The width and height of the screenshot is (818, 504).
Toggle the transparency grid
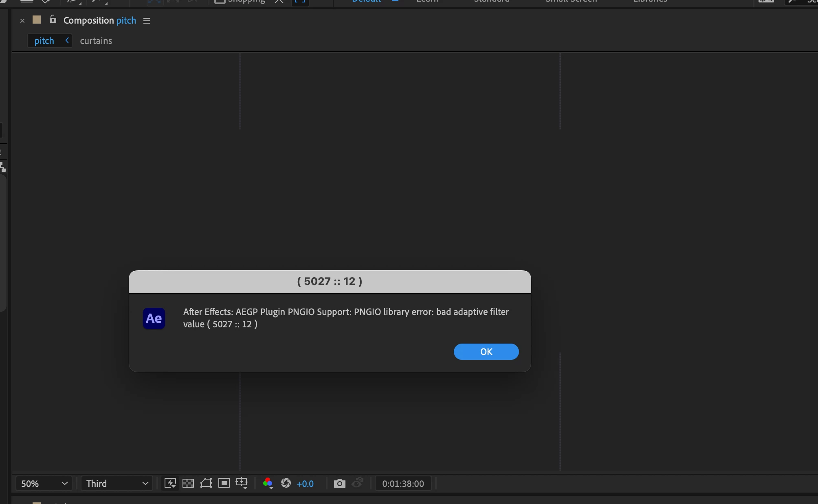[x=188, y=483]
